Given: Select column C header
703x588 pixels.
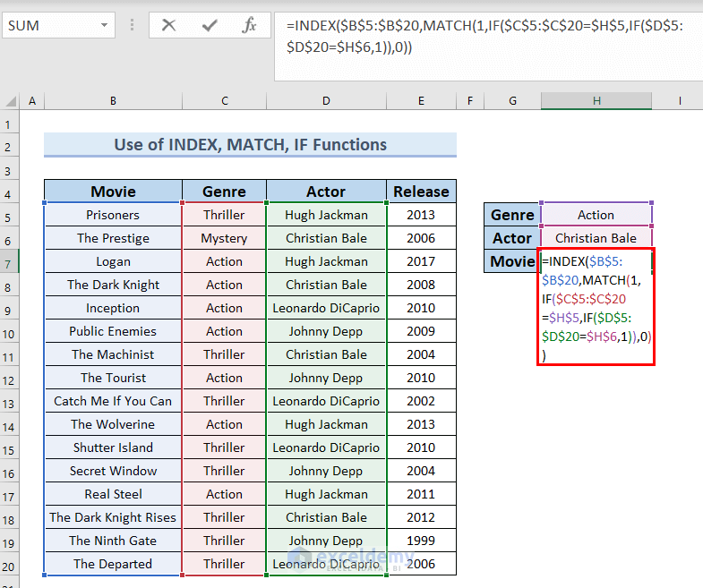Looking at the screenshot, I should [x=225, y=101].
